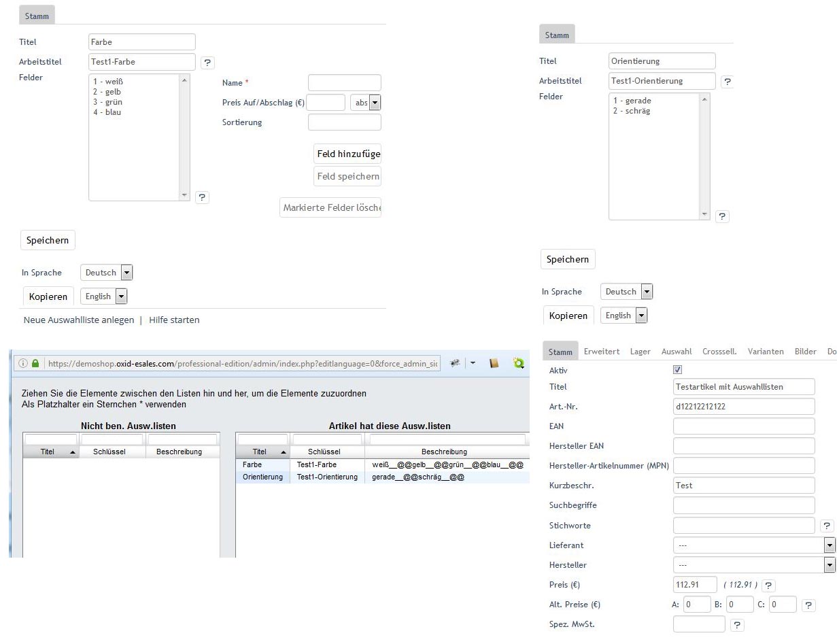837x644 pixels.
Task: Sort Nicht ben. Ausw.listen by Titel arrow
Action: (73, 452)
